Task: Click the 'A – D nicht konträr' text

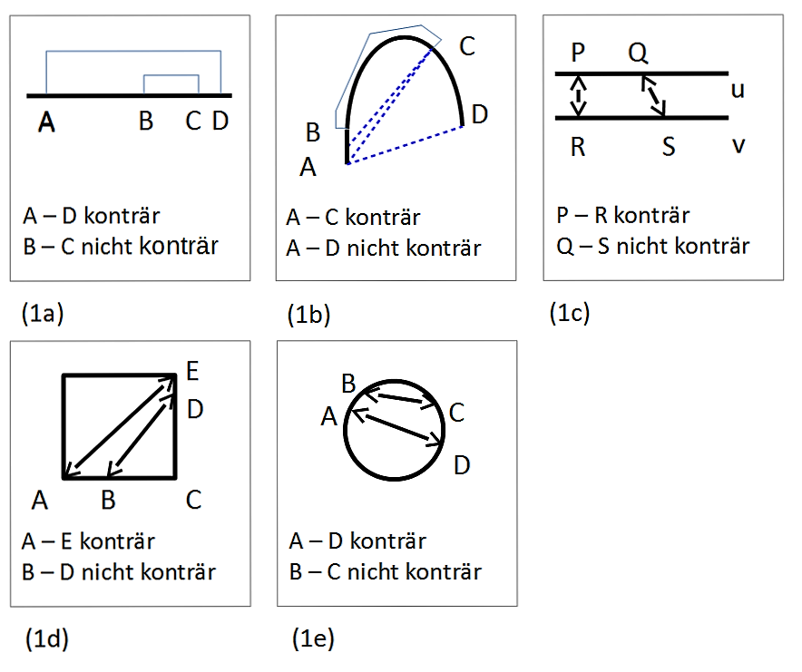Action: click(383, 248)
